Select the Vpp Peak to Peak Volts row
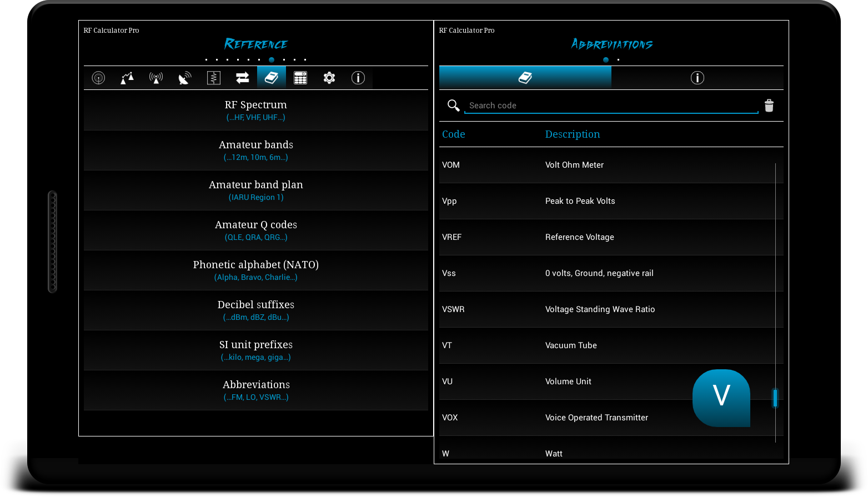 [x=611, y=201]
